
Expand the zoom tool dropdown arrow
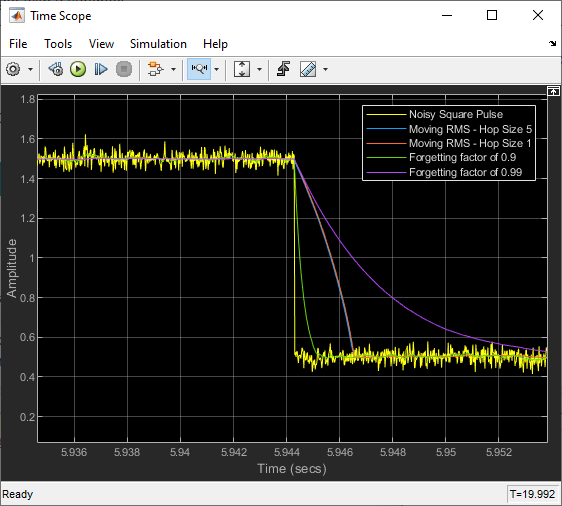[x=216, y=70]
